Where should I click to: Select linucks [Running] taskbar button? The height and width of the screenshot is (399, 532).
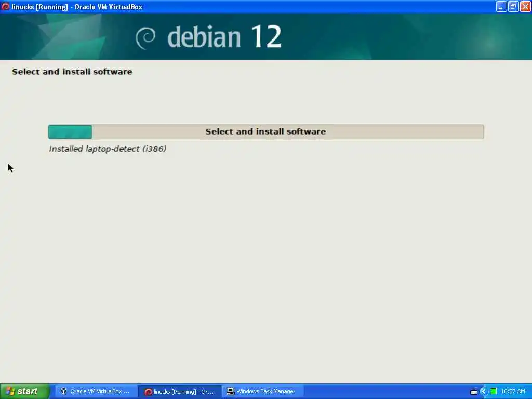click(180, 391)
